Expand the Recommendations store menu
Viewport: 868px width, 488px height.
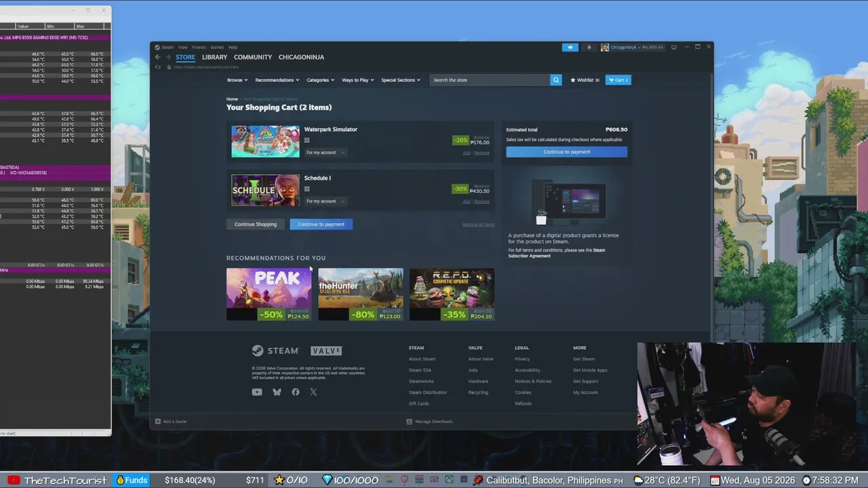click(x=277, y=80)
